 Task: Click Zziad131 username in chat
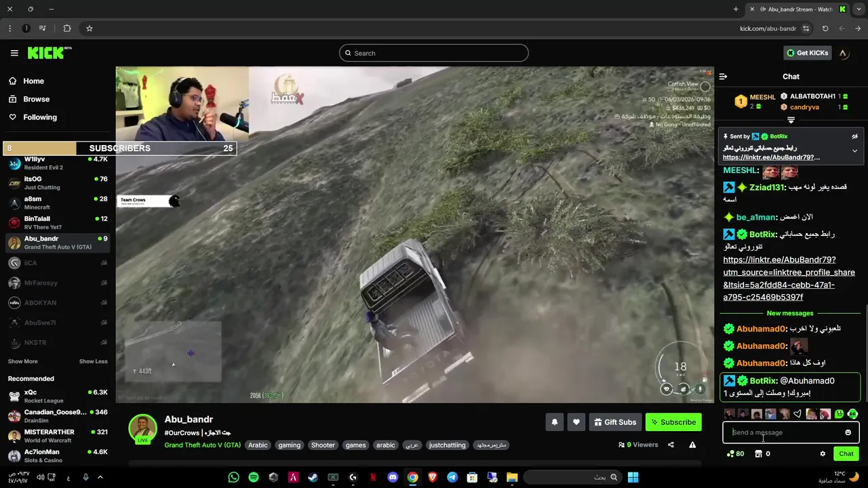766,187
